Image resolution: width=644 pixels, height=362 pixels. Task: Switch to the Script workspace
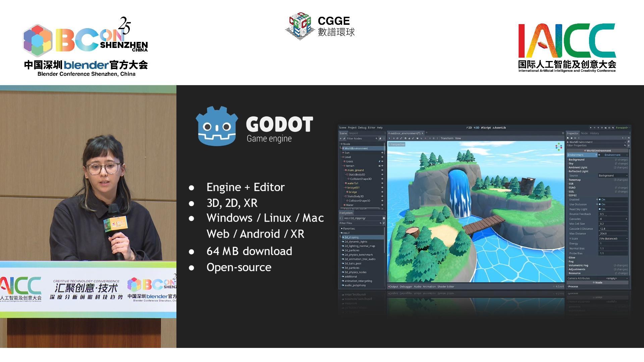(486, 127)
